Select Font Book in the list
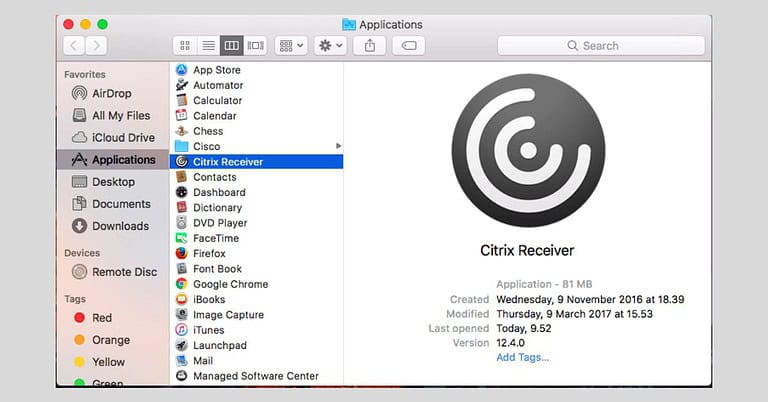 [x=257, y=269]
